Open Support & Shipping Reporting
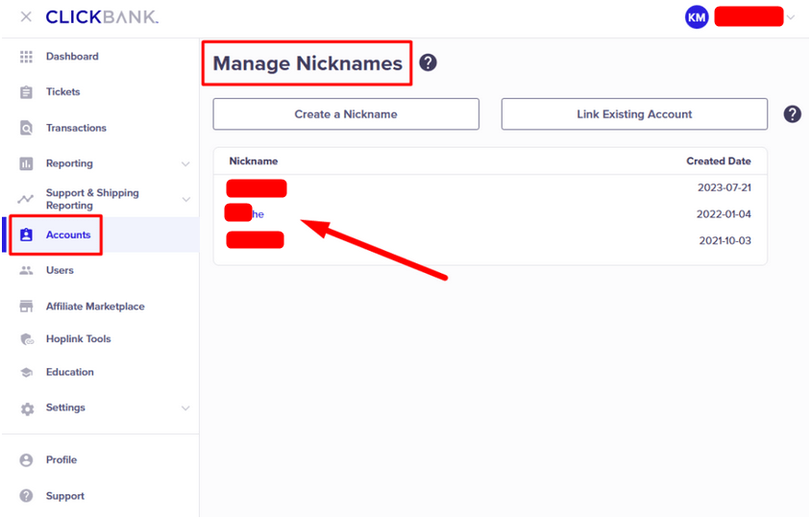Image resolution: width=812 pixels, height=519 pixels. [92, 199]
